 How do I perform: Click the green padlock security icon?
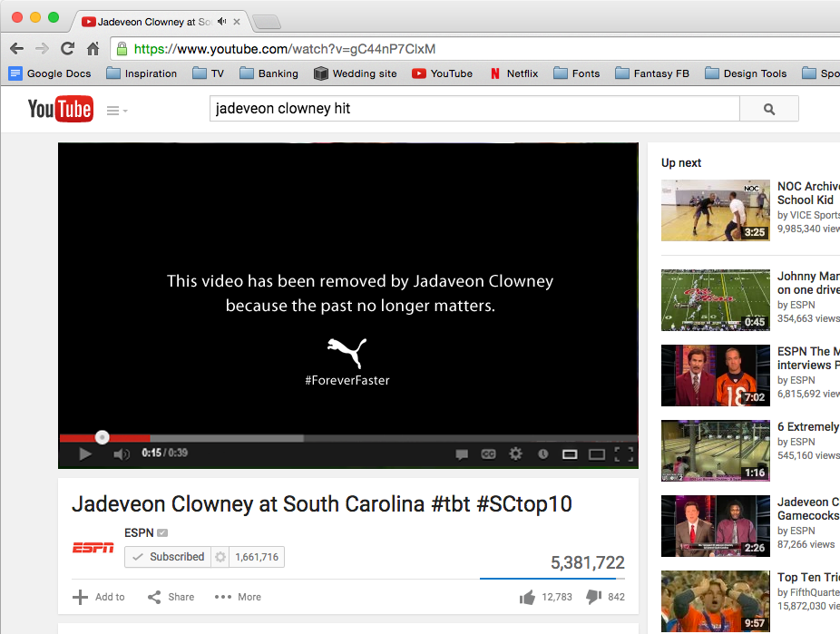[x=122, y=49]
